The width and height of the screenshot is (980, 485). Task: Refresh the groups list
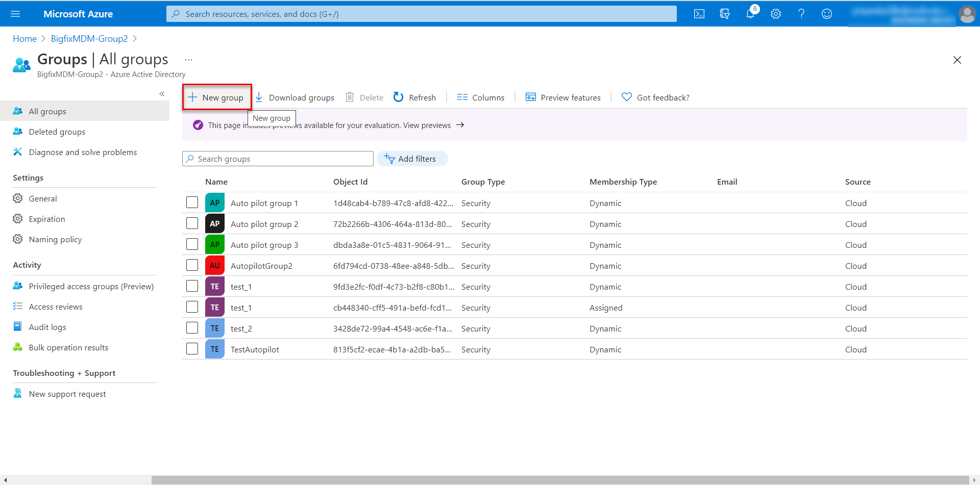pos(414,97)
